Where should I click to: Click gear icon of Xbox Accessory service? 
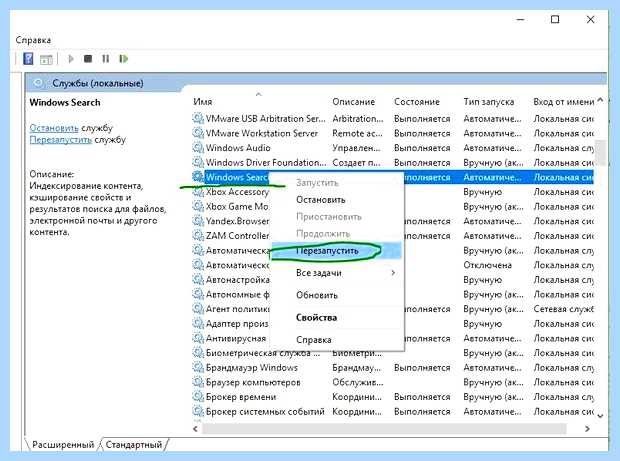click(198, 191)
